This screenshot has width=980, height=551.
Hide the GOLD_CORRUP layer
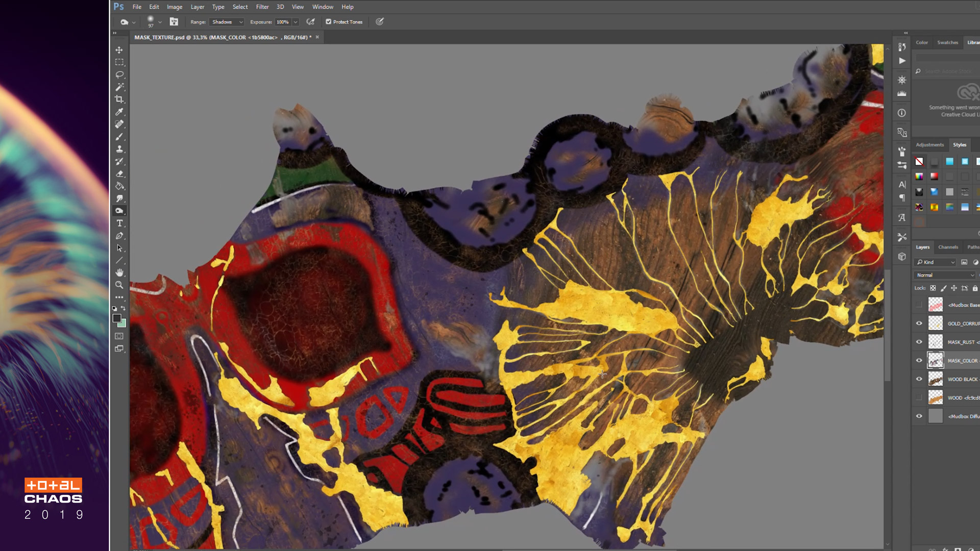point(919,323)
